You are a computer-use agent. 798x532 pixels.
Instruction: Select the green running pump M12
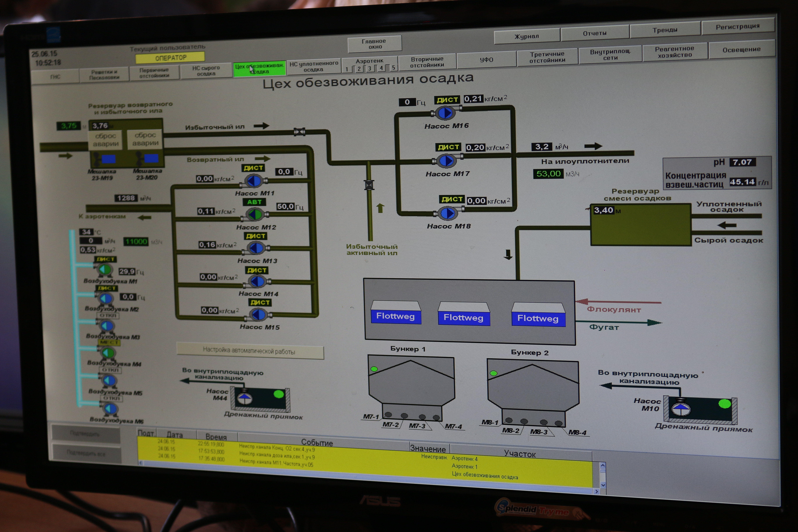[x=255, y=214]
